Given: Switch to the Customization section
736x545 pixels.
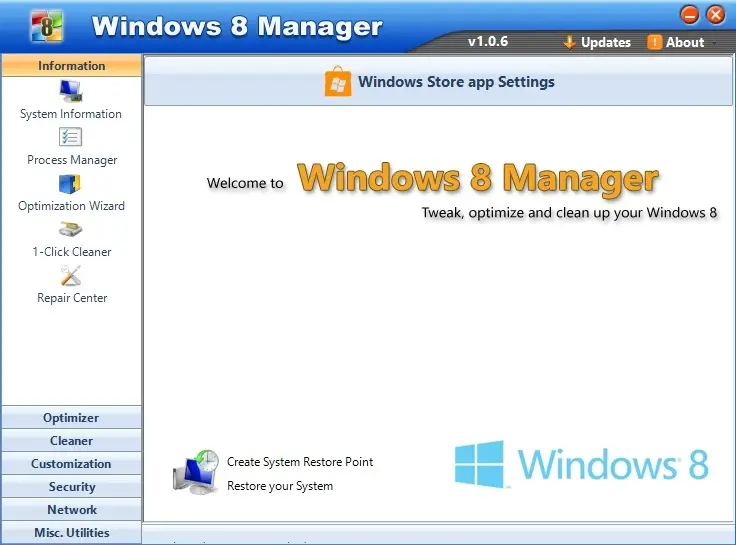Looking at the screenshot, I should (x=71, y=464).
